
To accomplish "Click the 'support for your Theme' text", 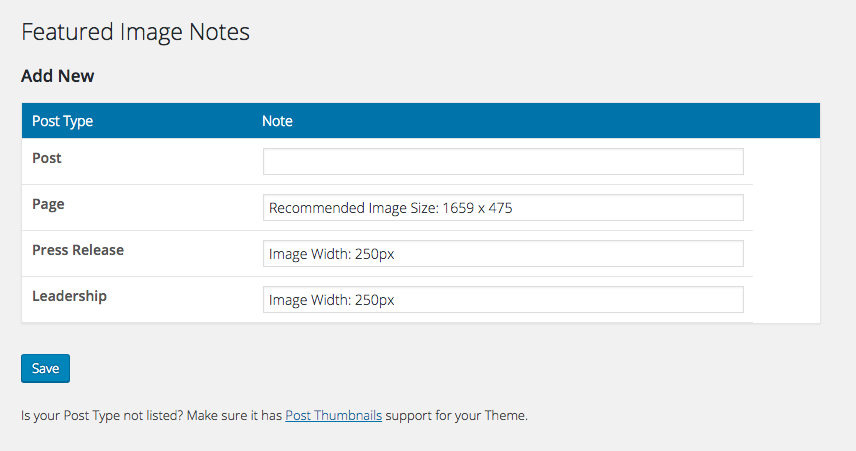I will pos(456,416).
